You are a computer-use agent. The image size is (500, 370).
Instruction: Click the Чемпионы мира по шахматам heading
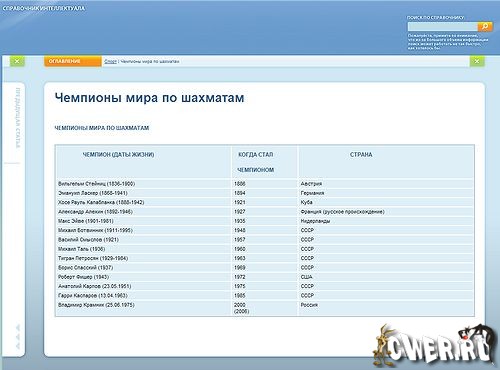click(x=149, y=98)
